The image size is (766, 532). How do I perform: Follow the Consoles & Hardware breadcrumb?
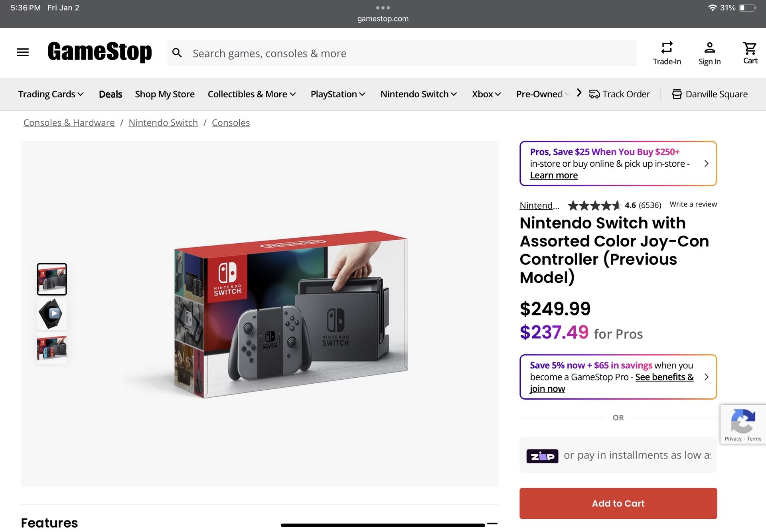69,123
